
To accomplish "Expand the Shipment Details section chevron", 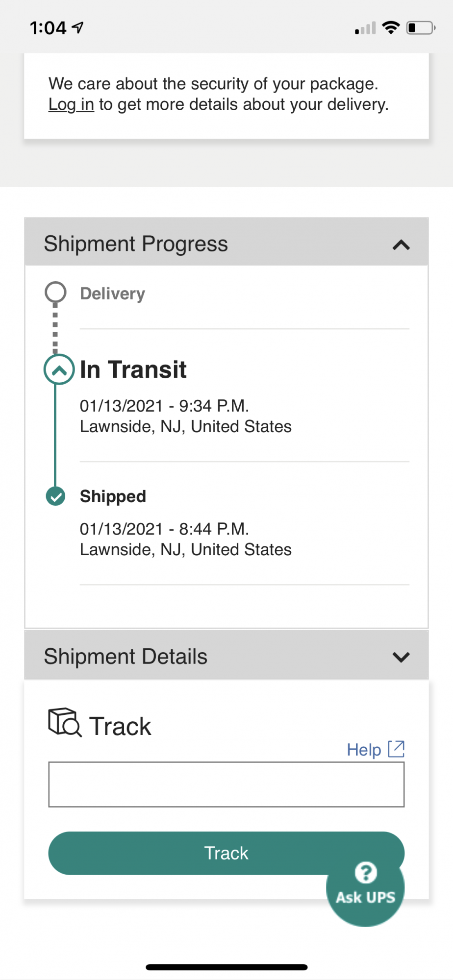I will [x=401, y=657].
